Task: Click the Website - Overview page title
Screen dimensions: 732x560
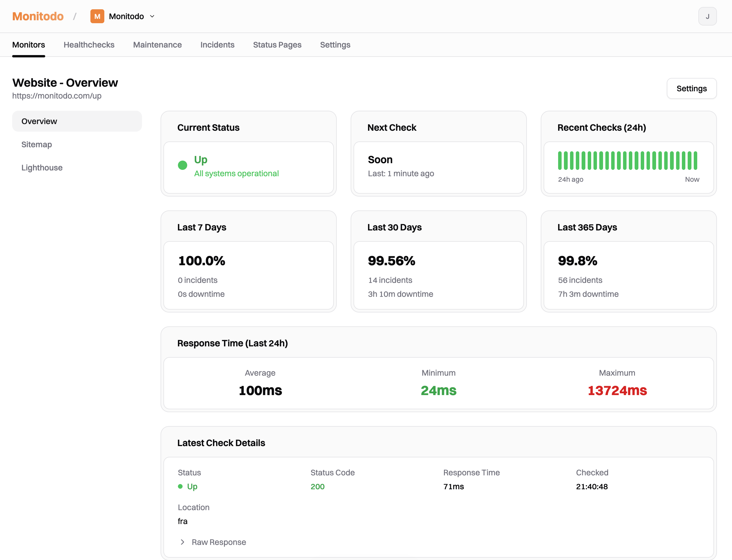Action: click(x=65, y=83)
